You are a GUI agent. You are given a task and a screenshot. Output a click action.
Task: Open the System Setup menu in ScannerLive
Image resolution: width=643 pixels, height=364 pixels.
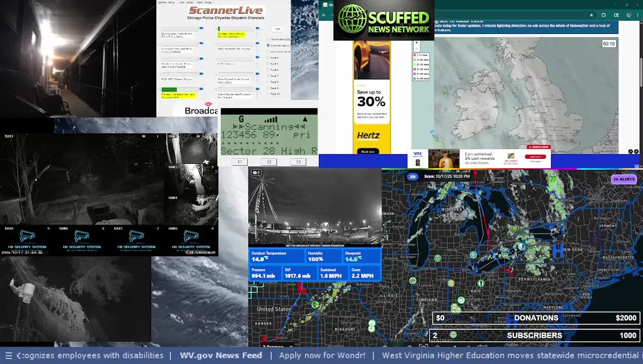(x=166, y=3)
